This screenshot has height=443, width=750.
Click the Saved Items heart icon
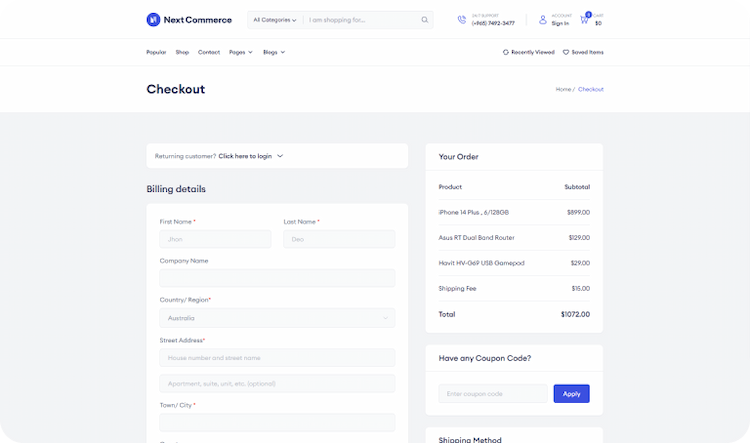point(566,52)
